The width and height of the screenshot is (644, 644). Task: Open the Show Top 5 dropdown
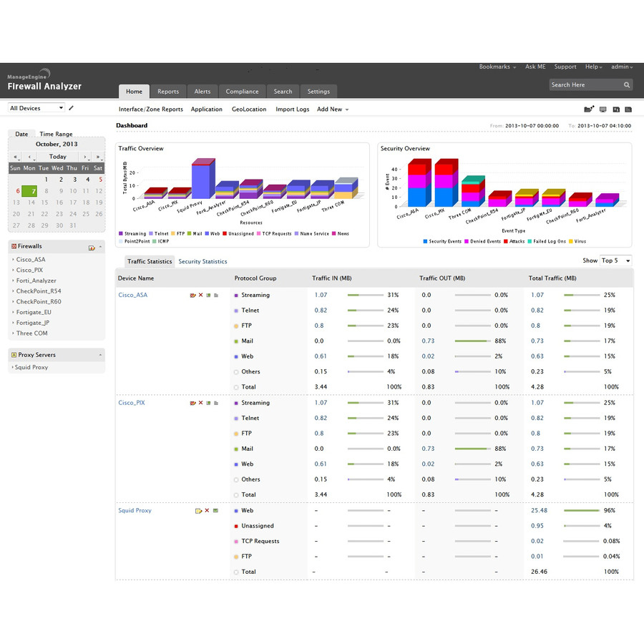click(615, 260)
